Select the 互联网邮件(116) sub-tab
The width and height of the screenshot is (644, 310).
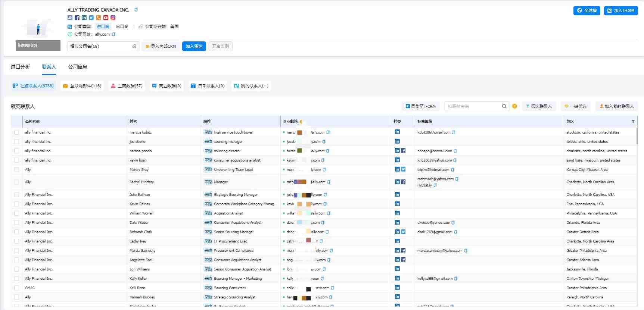[x=82, y=86]
